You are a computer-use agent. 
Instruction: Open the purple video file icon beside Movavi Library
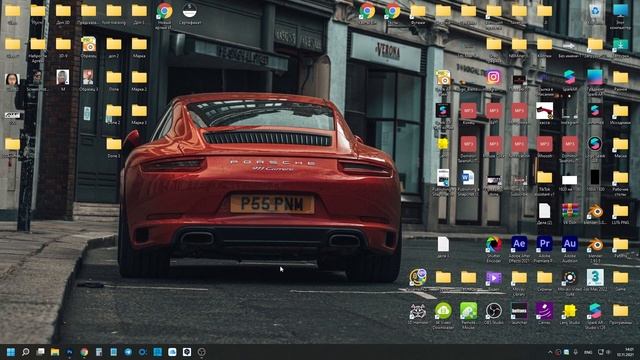(493, 278)
